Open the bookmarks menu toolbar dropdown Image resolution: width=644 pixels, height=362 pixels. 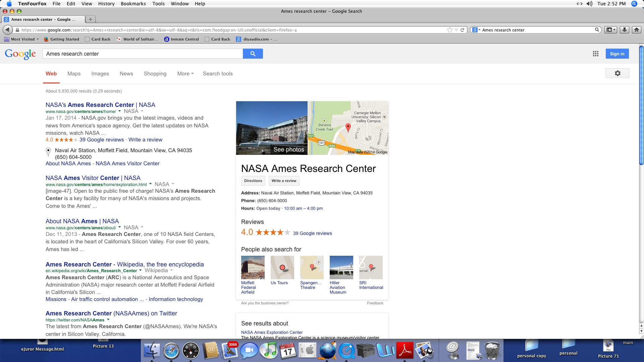coord(610,30)
